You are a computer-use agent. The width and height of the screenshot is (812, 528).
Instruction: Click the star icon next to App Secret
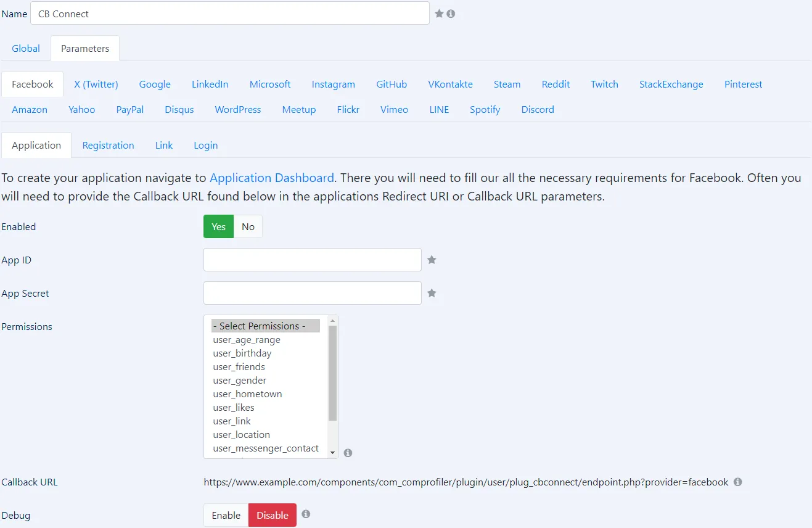pos(432,293)
